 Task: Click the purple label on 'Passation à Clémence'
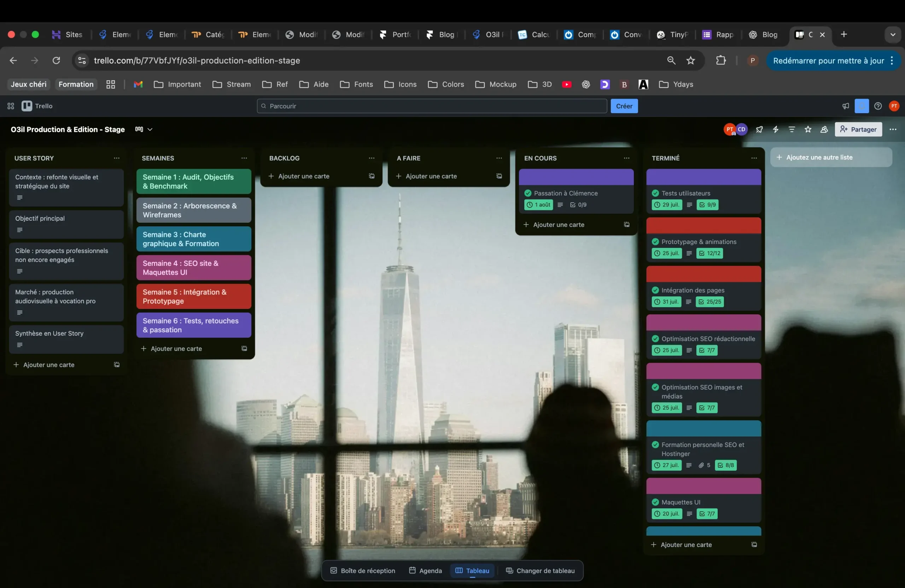(x=576, y=177)
